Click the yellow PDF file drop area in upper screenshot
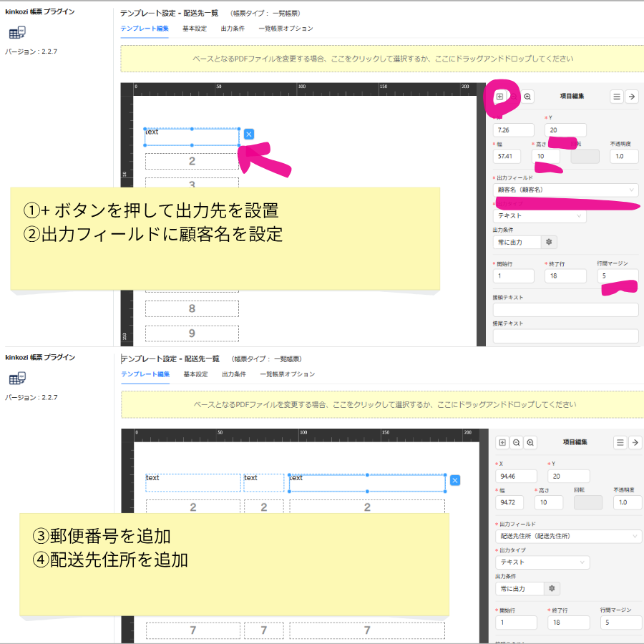Viewport: 644px width, 644px height. (382, 59)
